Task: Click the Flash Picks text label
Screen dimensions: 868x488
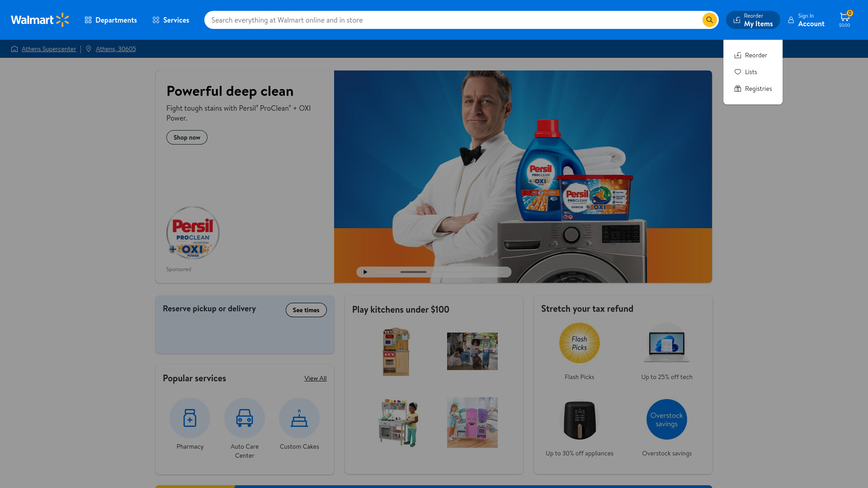Action: point(580,377)
